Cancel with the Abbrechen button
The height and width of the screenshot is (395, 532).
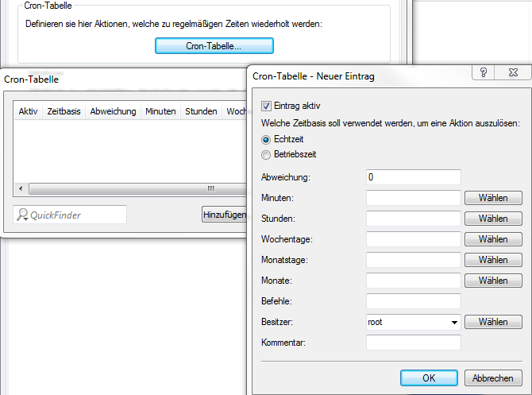(493, 378)
